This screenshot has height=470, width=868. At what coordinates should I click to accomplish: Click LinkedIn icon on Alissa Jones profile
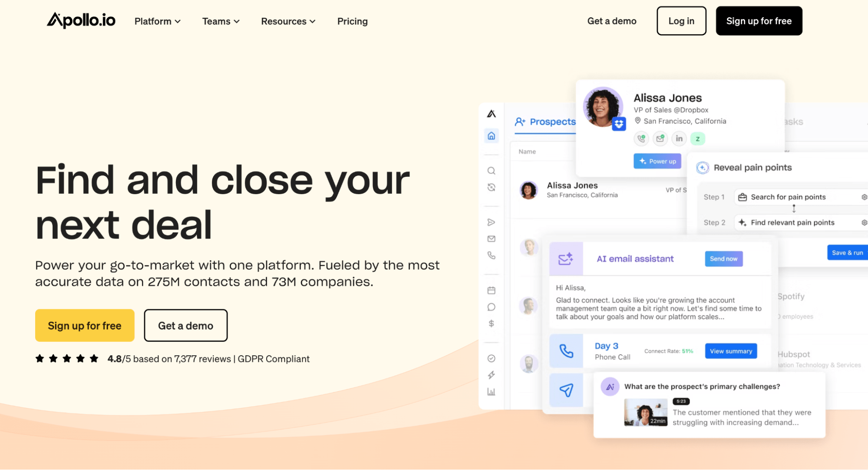(x=678, y=138)
